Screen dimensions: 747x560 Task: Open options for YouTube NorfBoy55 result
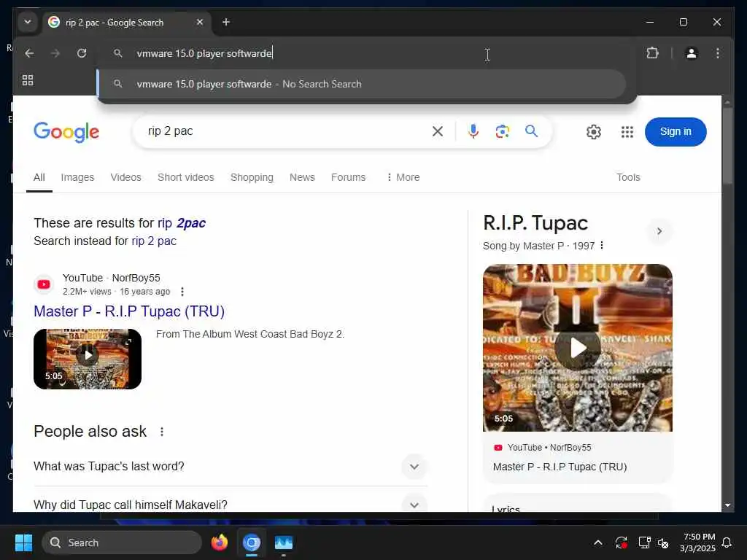[182, 292]
